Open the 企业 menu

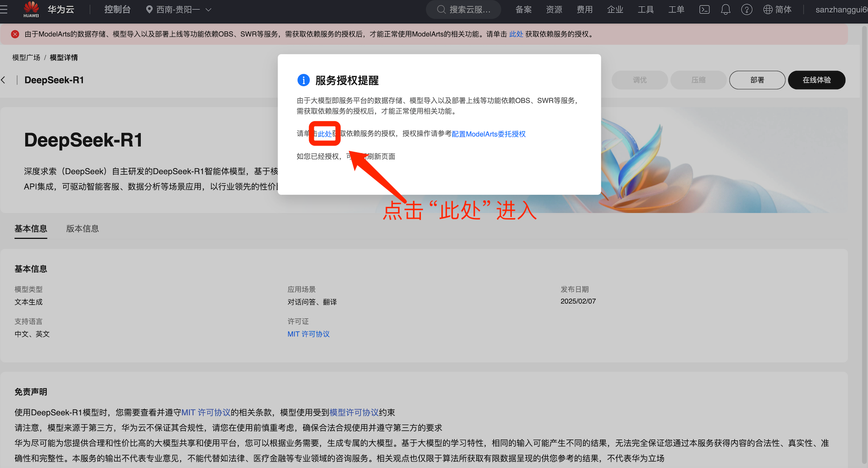615,10
